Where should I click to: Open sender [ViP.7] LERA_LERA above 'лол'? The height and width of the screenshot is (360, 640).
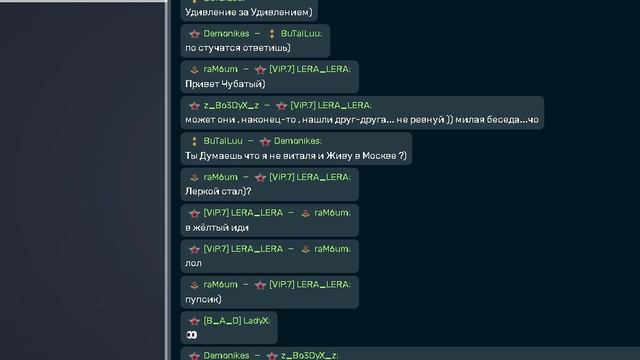(x=243, y=249)
